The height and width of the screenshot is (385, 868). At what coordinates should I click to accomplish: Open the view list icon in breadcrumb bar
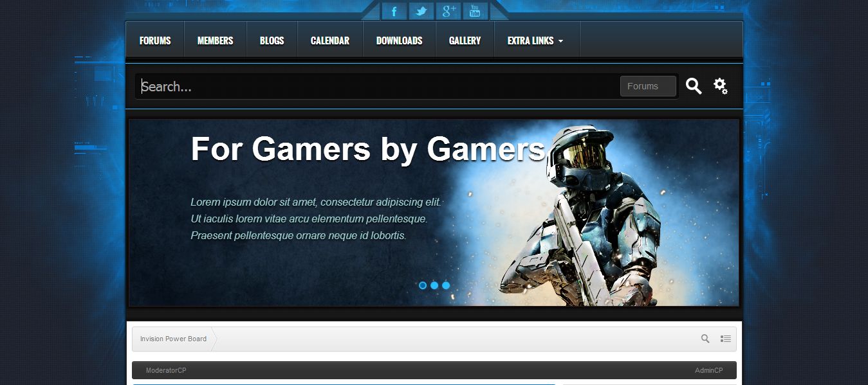(725, 339)
